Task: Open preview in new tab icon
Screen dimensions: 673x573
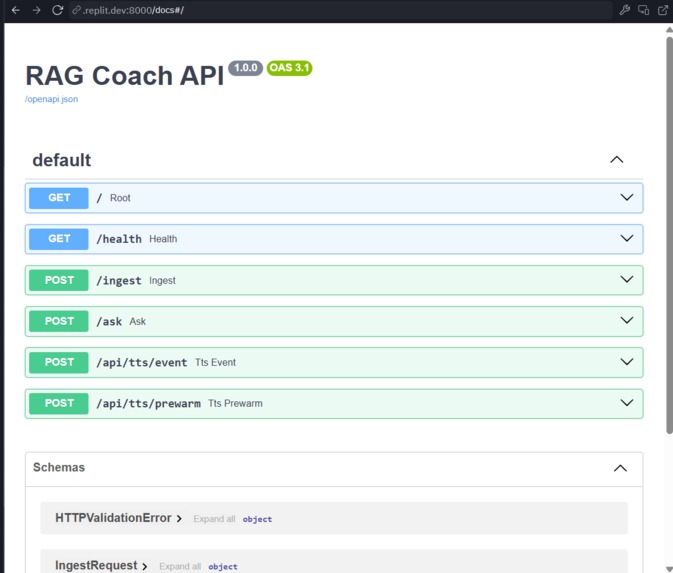Action: [x=663, y=10]
